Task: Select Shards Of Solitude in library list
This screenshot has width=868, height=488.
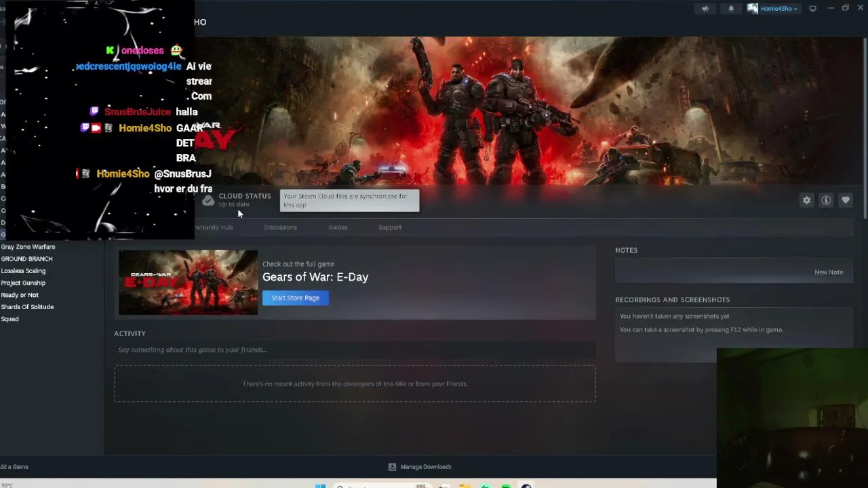Action: (27, 307)
